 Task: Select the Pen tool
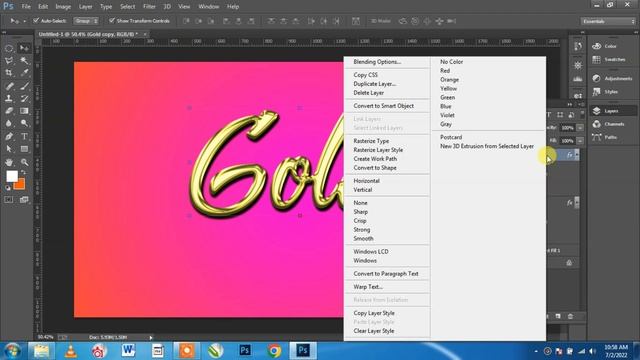[x=9, y=136]
